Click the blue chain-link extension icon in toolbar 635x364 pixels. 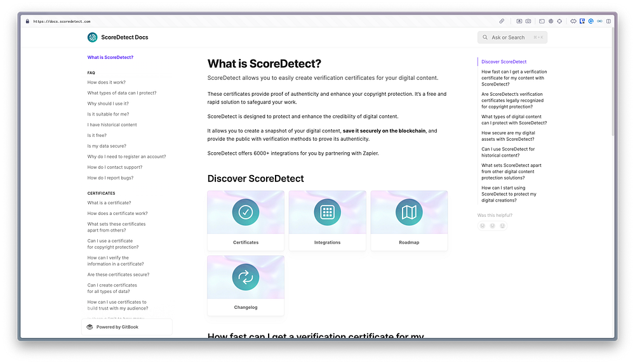600,21
